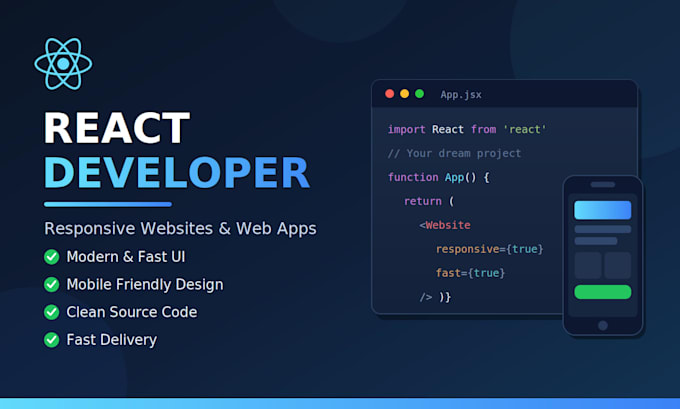Click the 'responsive={true}' prop
680x409 pixels.
pos(490,249)
